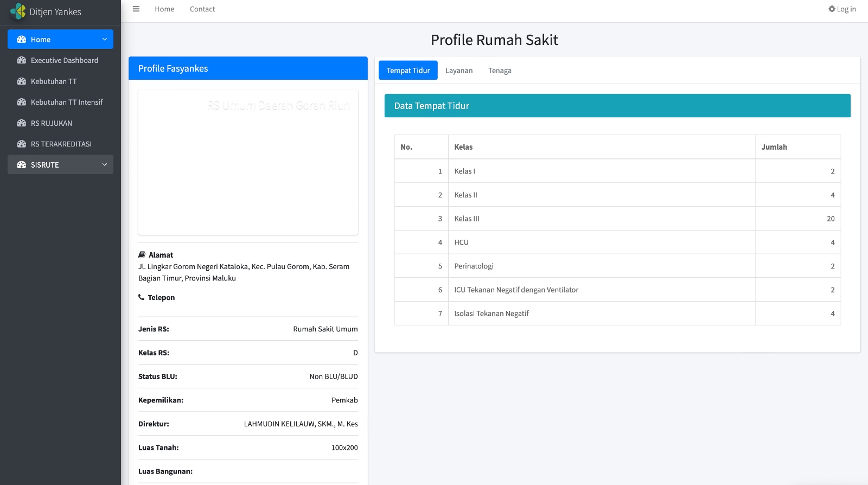The width and height of the screenshot is (868, 485).
Task: Open the Home link in top navbar
Action: 164,9
